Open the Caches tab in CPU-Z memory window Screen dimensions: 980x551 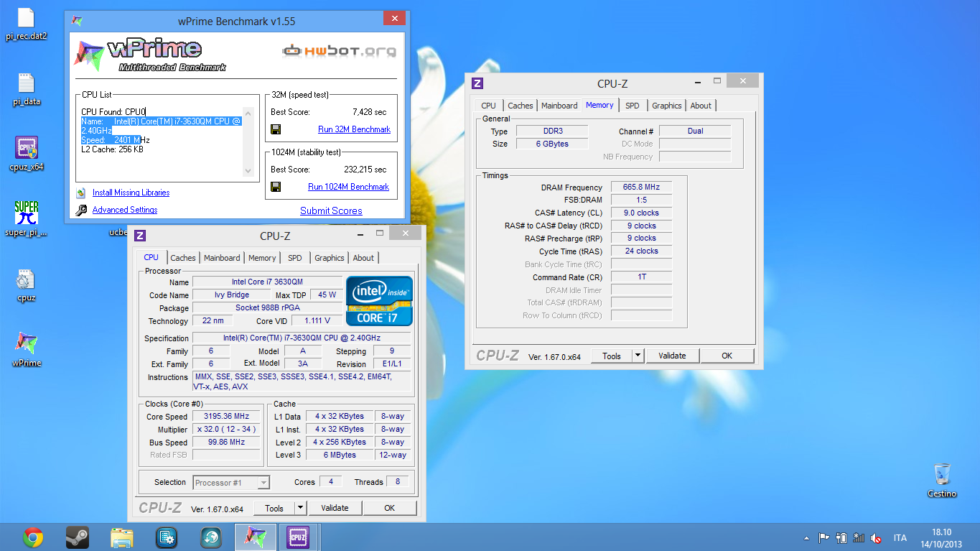pyautogui.click(x=521, y=106)
